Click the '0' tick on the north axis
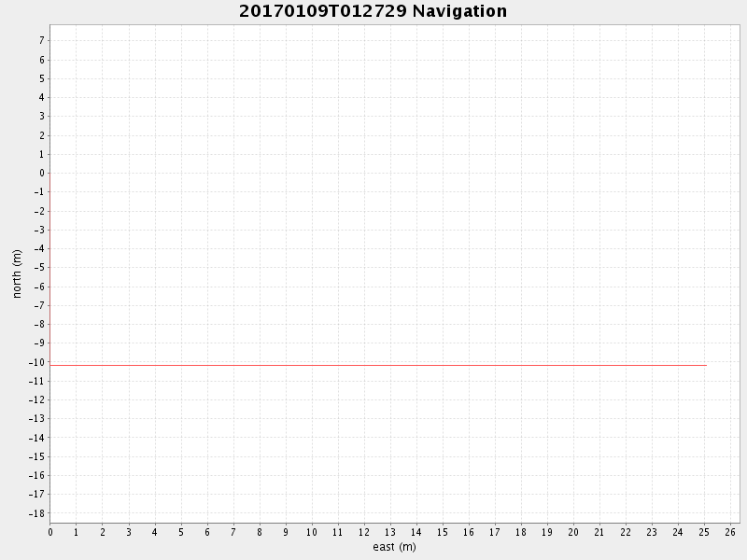 42,173
